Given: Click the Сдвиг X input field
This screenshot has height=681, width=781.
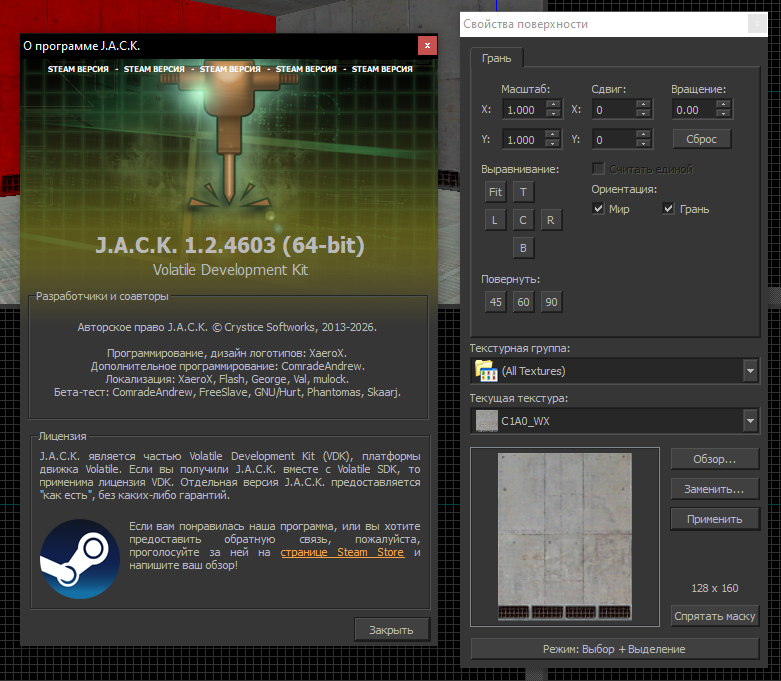Looking at the screenshot, I should click(x=614, y=110).
